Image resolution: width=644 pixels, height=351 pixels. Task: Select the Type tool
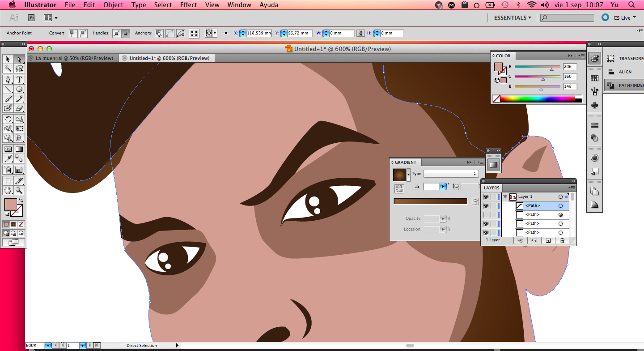pos(19,80)
